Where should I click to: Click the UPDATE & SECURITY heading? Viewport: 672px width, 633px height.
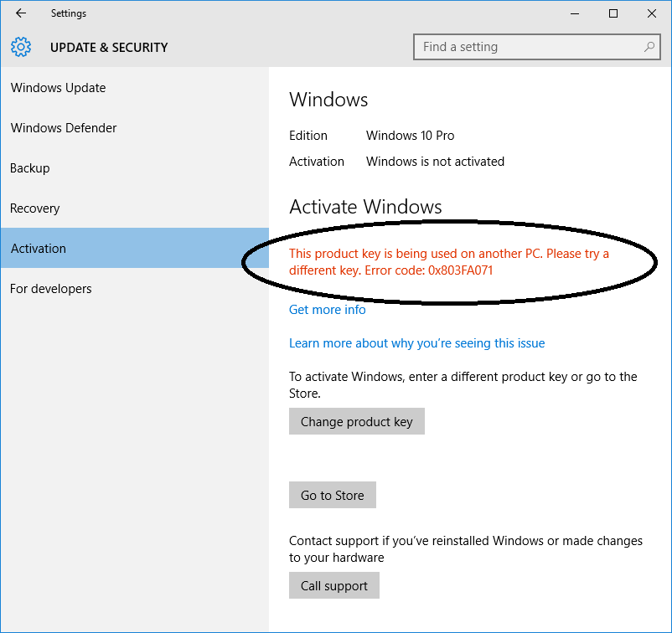(109, 48)
